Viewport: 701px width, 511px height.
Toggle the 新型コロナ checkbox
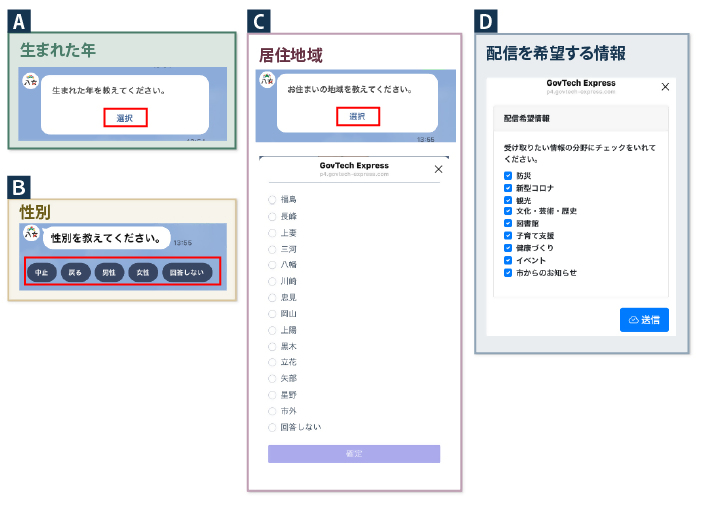[509, 188]
